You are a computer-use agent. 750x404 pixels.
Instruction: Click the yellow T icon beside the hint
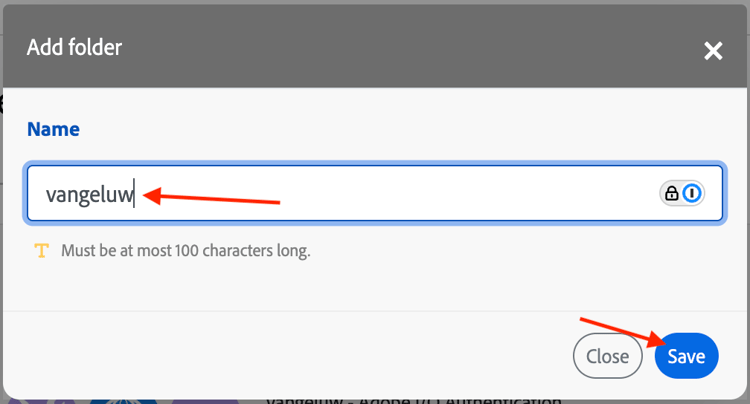point(42,251)
